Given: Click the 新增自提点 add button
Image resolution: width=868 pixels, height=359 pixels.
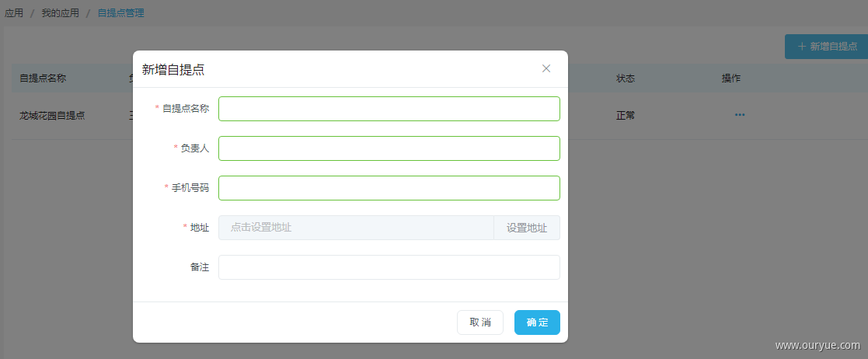Looking at the screenshot, I should tap(827, 47).
